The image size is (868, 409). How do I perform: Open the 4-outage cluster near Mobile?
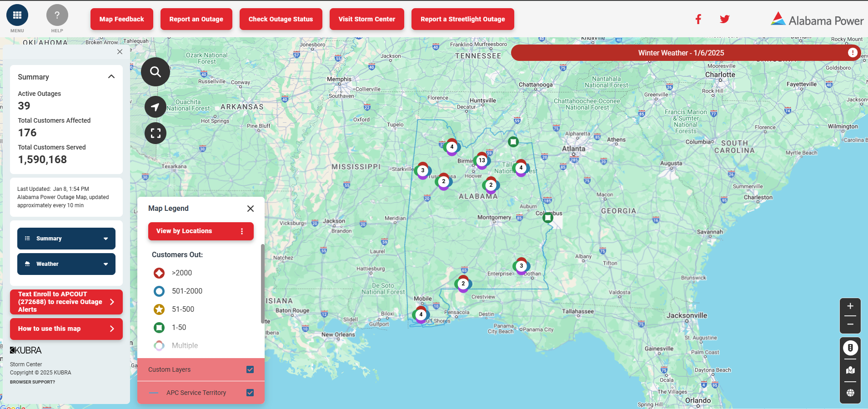click(421, 314)
